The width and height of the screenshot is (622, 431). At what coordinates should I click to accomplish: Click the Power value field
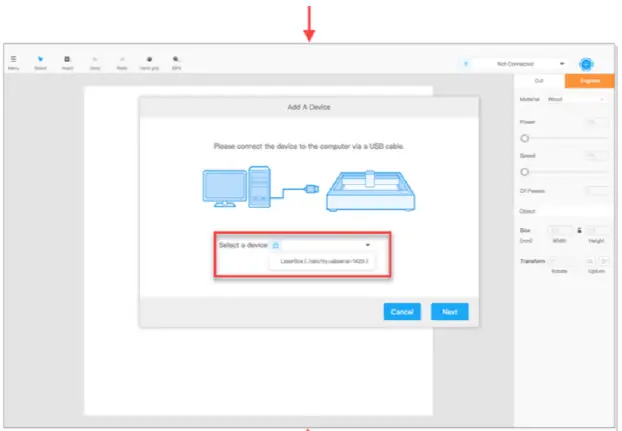tap(596, 122)
